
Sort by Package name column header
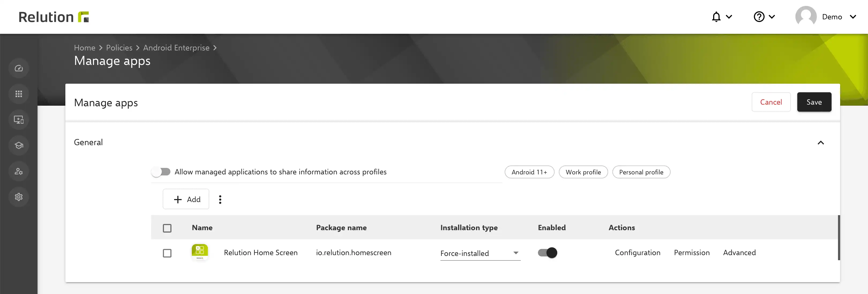(x=341, y=227)
